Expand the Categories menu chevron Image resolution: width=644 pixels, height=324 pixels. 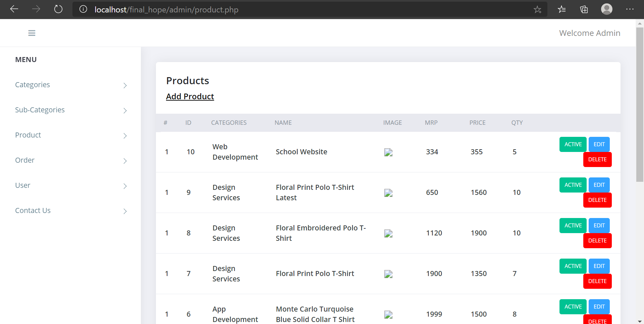click(x=125, y=86)
